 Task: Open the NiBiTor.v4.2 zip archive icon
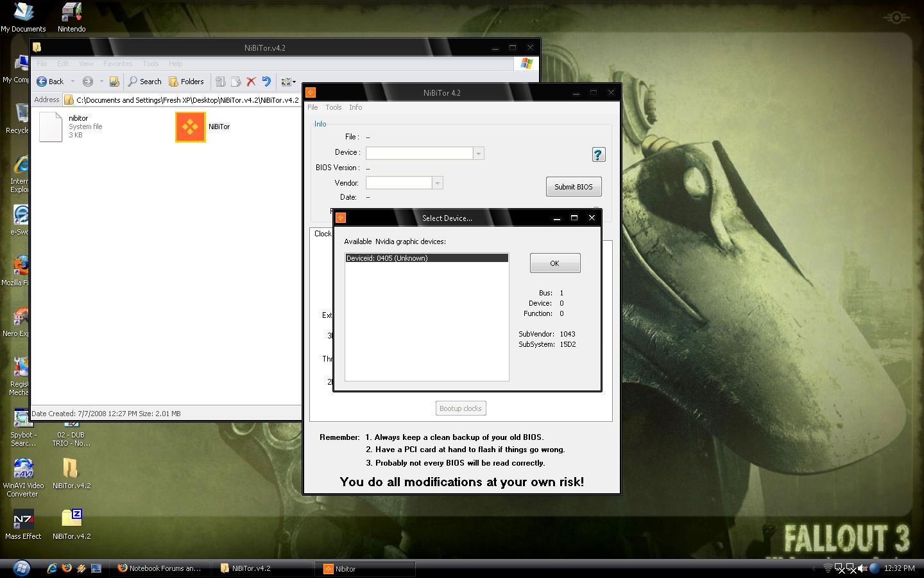(71, 524)
